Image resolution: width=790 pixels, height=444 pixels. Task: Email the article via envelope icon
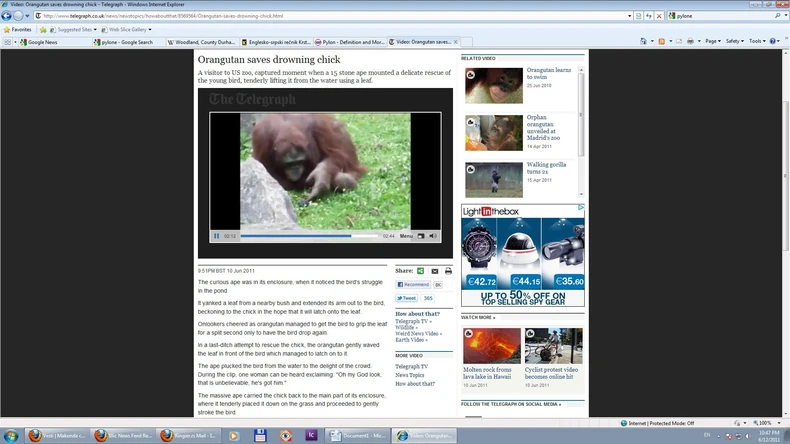pyautogui.click(x=435, y=271)
